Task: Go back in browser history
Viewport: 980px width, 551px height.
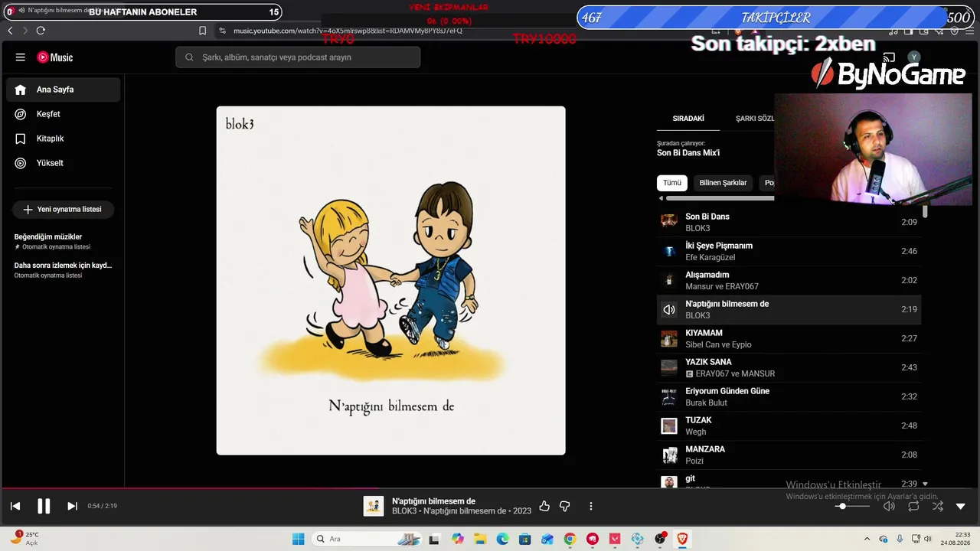Action: pyautogui.click(x=10, y=31)
